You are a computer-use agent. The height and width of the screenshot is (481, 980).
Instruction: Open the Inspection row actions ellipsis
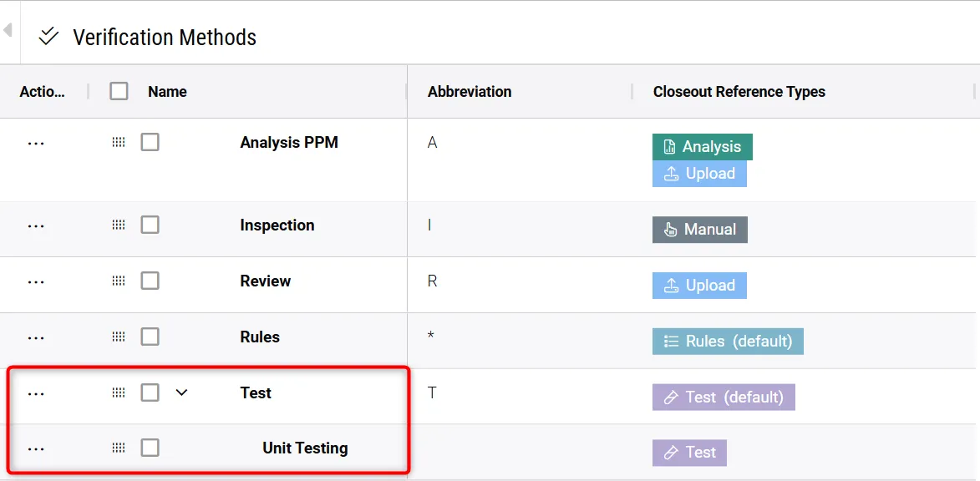(x=36, y=225)
